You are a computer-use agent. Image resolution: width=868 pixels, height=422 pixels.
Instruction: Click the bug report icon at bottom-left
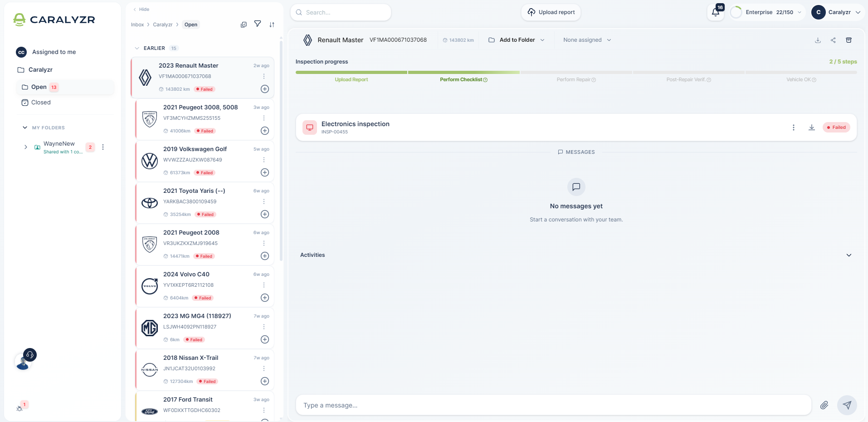coord(20,408)
